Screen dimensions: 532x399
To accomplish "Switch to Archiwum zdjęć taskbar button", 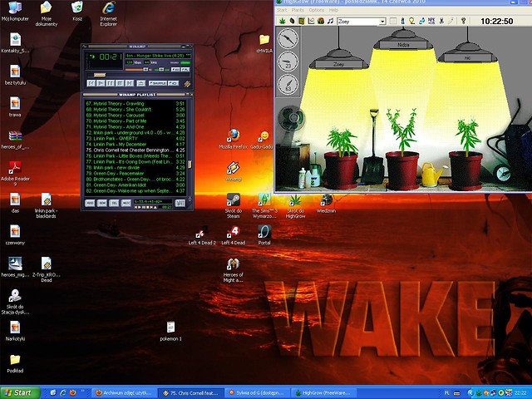I will coord(124,393).
